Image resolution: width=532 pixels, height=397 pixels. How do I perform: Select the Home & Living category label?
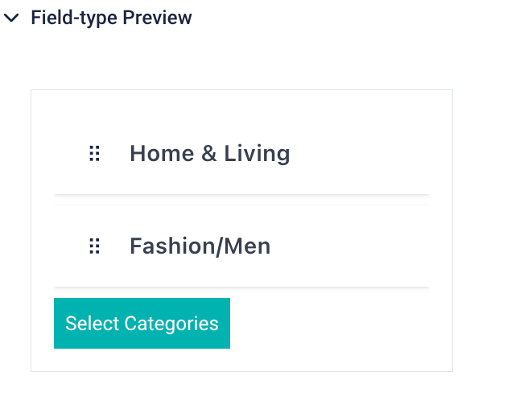[x=209, y=154]
